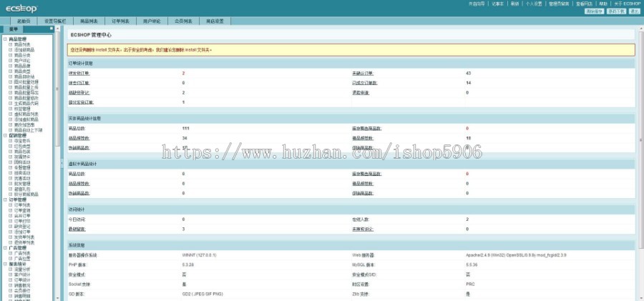Click the 未确认订单 statistic link
The height and width of the screenshot is (301, 644).
click(x=363, y=73)
